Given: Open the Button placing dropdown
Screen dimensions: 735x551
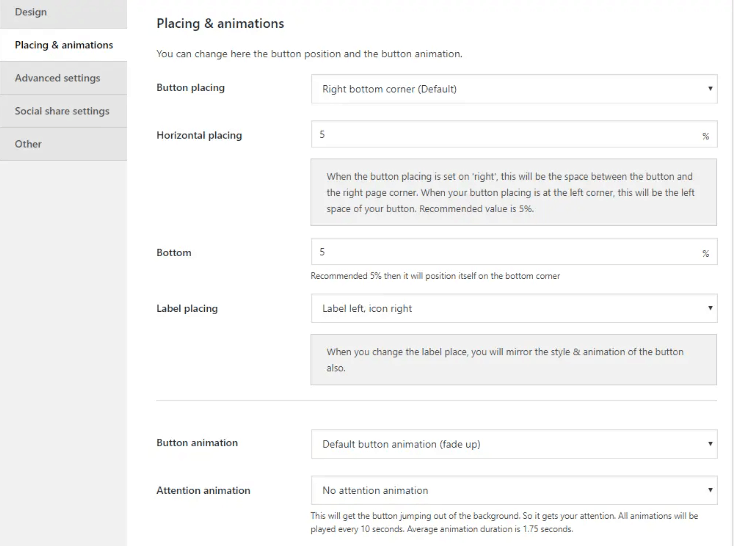Looking at the screenshot, I should pyautogui.click(x=514, y=89).
